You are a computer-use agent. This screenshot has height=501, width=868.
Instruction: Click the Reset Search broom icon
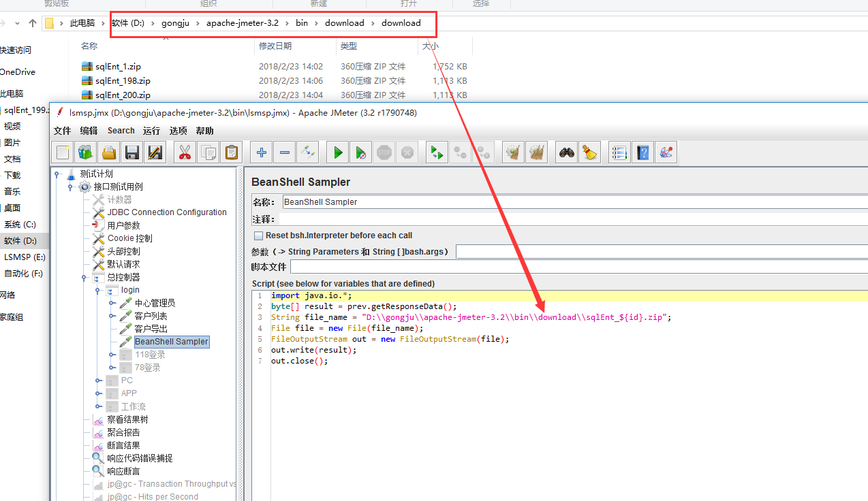click(x=589, y=152)
